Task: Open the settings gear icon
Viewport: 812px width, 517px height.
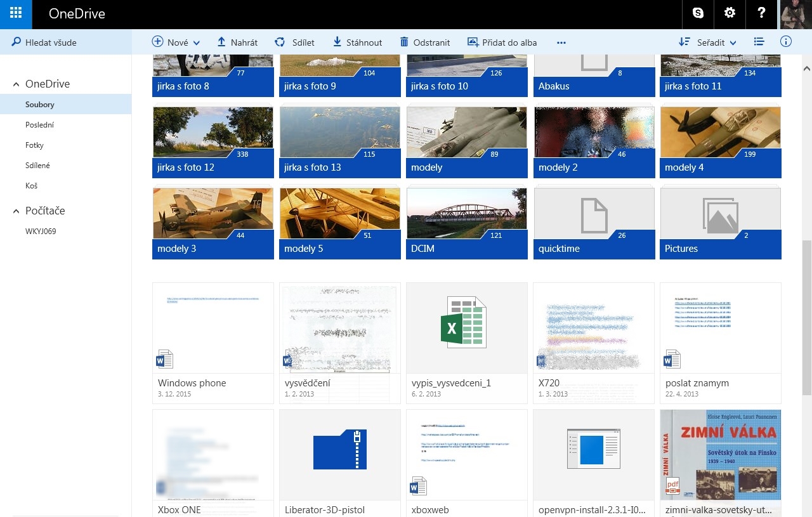Action: [730, 13]
